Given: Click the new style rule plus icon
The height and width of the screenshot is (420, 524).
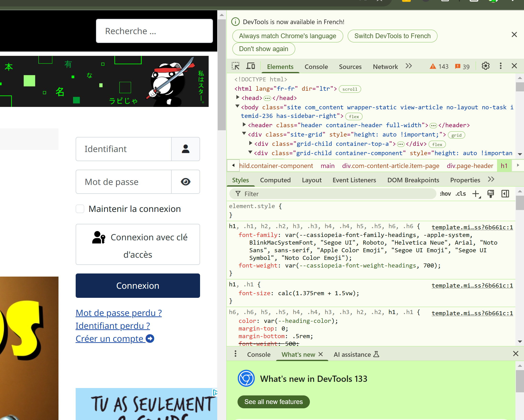Looking at the screenshot, I should [x=476, y=194].
